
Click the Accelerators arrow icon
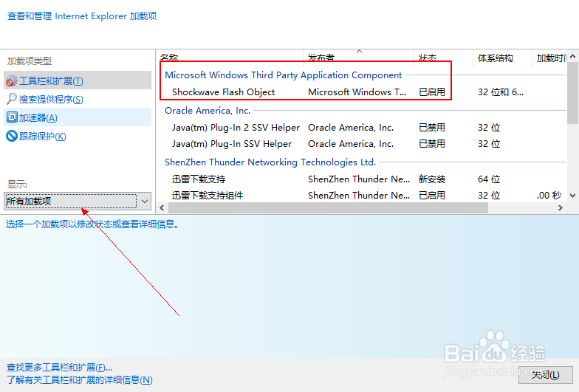[12, 117]
